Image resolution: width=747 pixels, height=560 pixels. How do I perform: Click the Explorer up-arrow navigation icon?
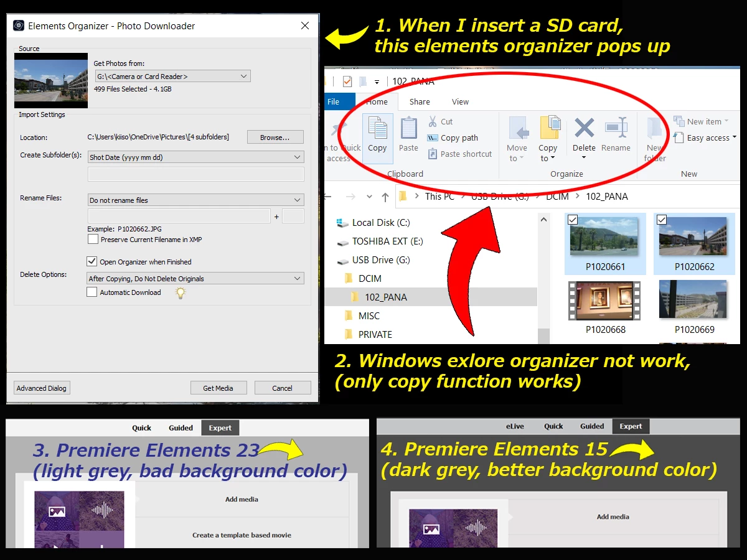pos(385,197)
